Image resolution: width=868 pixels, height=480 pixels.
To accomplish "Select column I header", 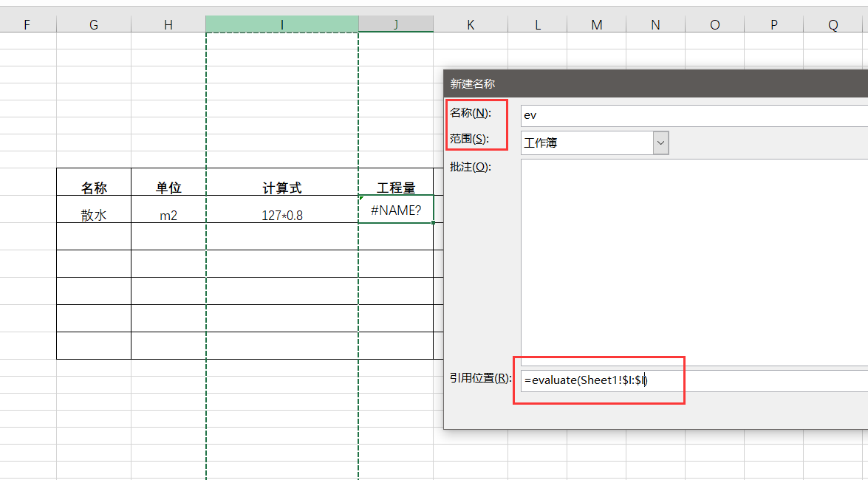I will [x=282, y=24].
